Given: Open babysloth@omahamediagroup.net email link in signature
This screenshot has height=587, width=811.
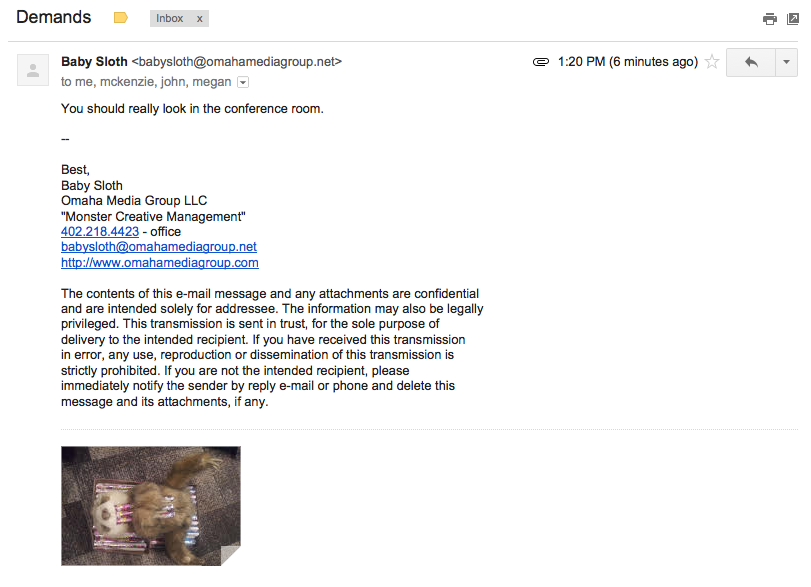Looking at the screenshot, I should pos(159,247).
